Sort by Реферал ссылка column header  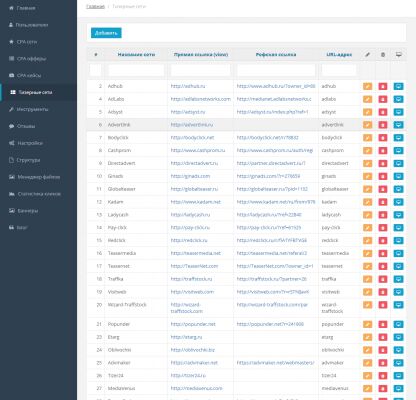[x=276, y=54]
